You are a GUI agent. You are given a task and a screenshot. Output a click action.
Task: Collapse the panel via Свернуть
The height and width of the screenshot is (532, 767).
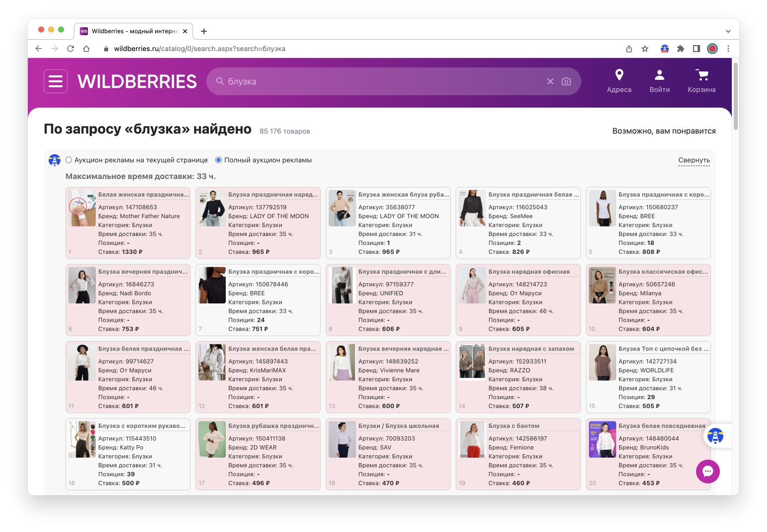pos(694,160)
